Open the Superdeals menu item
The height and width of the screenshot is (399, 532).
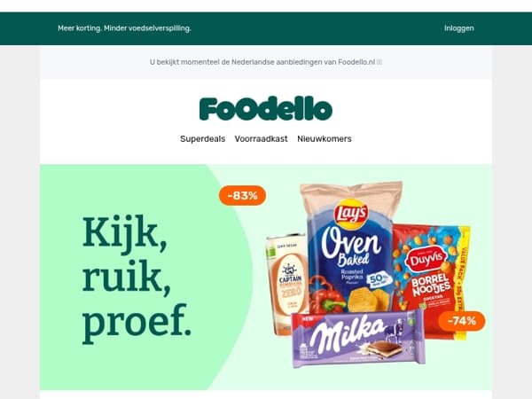202,139
